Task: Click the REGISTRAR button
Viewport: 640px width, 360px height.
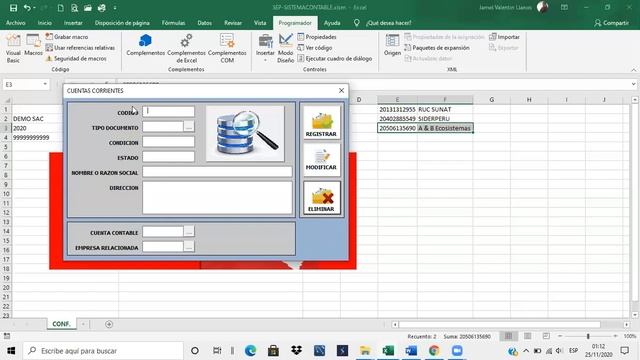Action: [x=321, y=123]
